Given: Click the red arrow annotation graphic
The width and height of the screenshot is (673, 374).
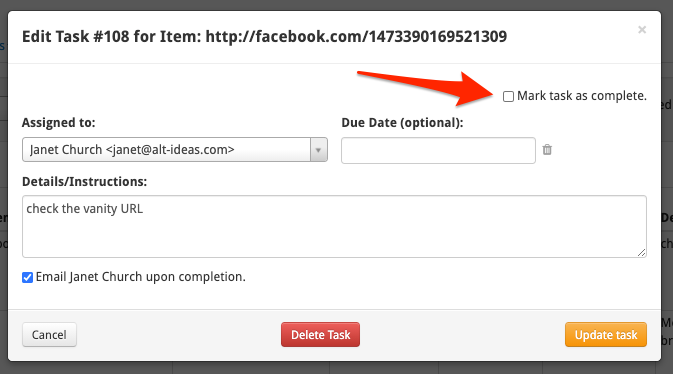Looking at the screenshot, I should 426,88.
